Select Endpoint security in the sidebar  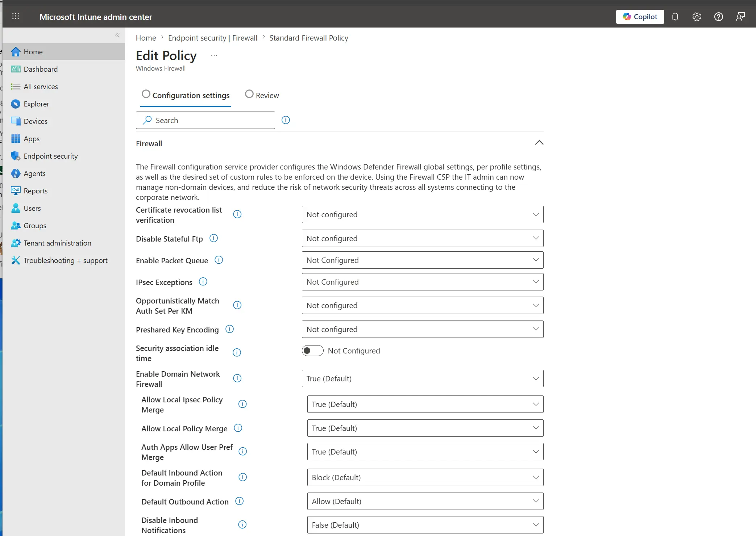(x=51, y=156)
